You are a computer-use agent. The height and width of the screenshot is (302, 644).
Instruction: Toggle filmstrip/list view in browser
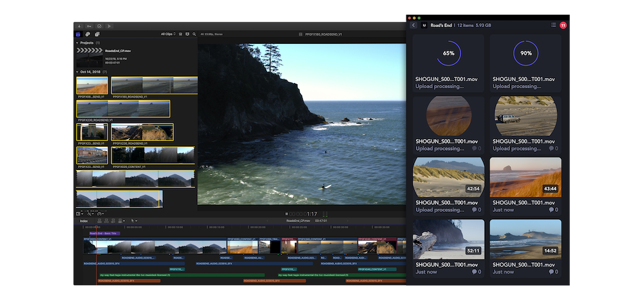click(x=180, y=34)
